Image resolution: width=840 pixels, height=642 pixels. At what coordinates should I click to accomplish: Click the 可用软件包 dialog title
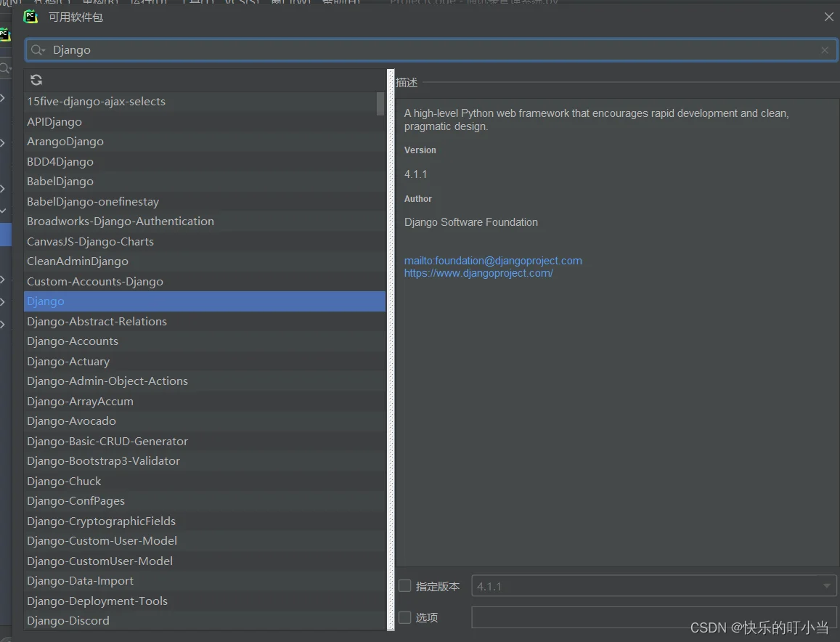76,17
